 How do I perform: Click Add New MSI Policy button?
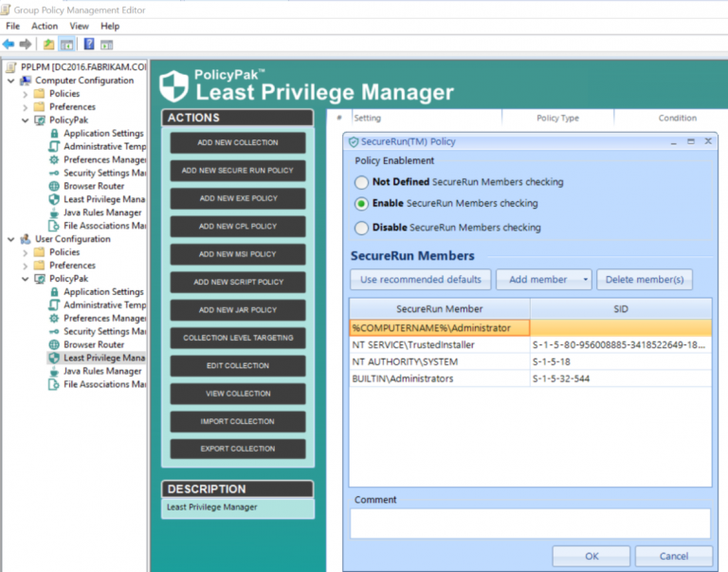[238, 254]
